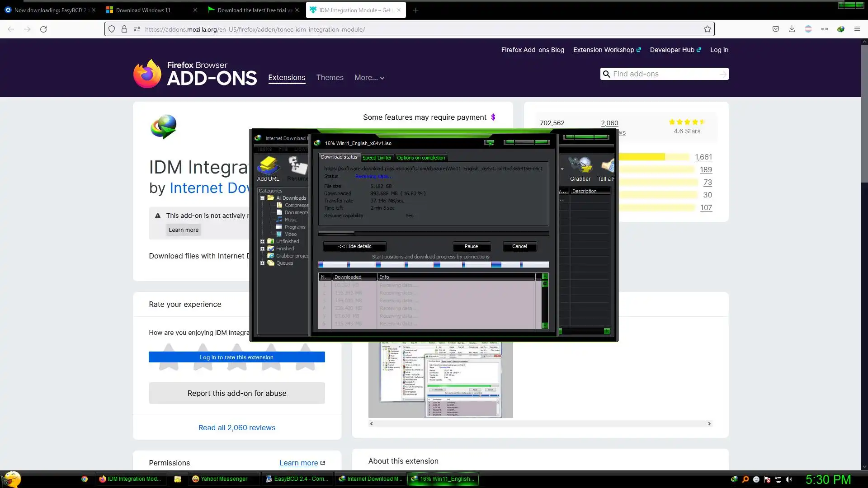Bookmark page with the star icon
868x488 pixels.
[x=707, y=29]
